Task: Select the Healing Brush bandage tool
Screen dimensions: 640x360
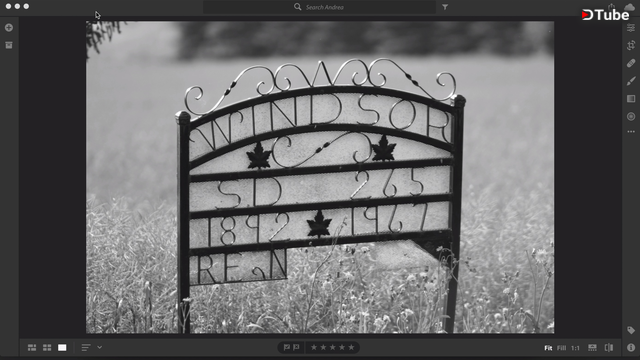Action: (x=631, y=63)
